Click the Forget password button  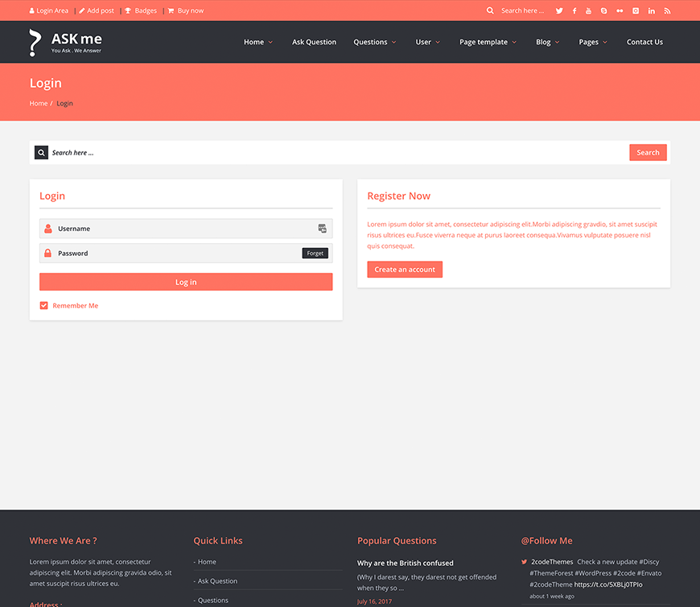(x=315, y=254)
